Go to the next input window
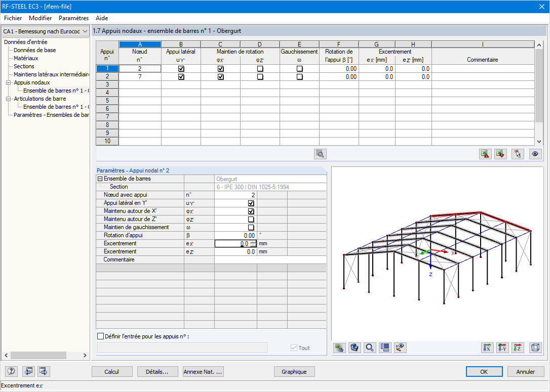Image resolution: width=550 pixels, height=392 pixels. point(44,371)
